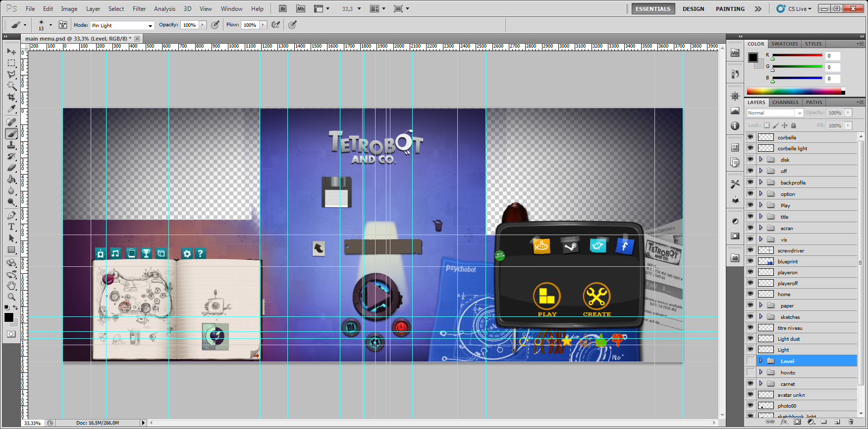The height and width of the screenshot is (429, 868).
Task: Select the Dodge tool
Action: click(11, 202)
